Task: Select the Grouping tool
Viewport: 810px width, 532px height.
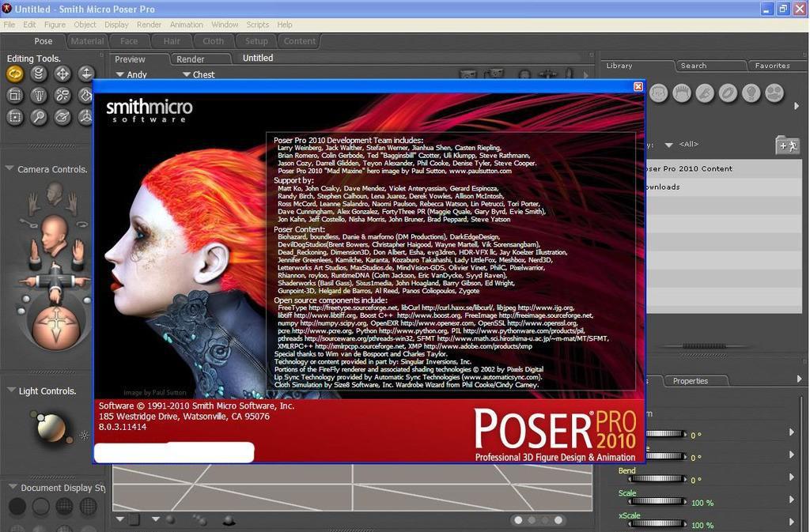Action: click(15, 118)
